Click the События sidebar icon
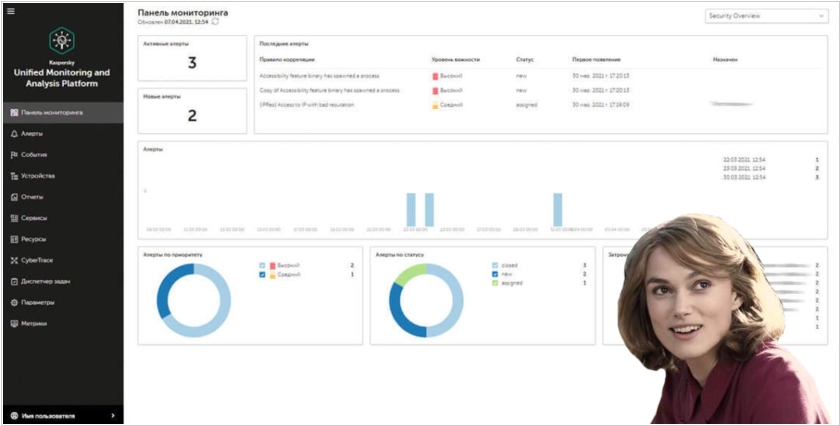 pos(13,155)
